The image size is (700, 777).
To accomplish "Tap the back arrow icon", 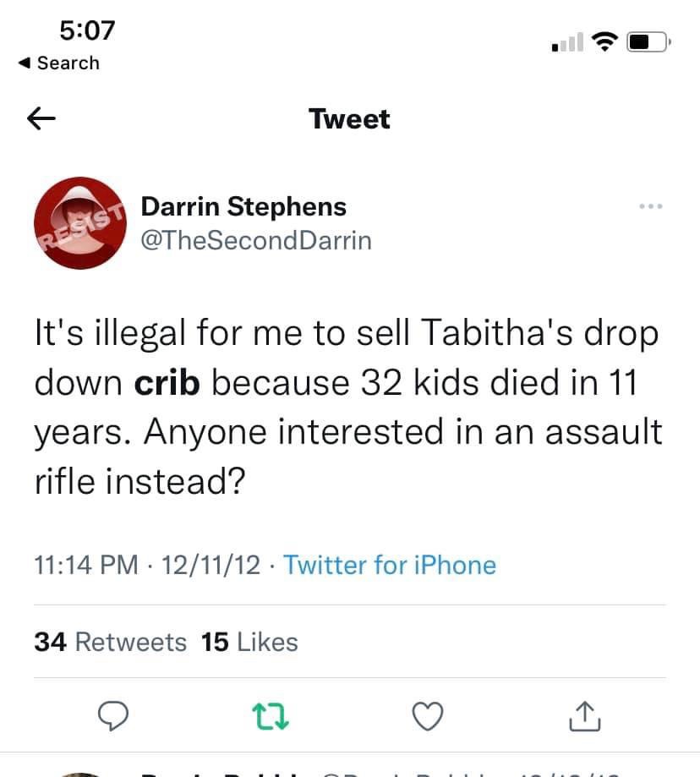I will (42, 120).
